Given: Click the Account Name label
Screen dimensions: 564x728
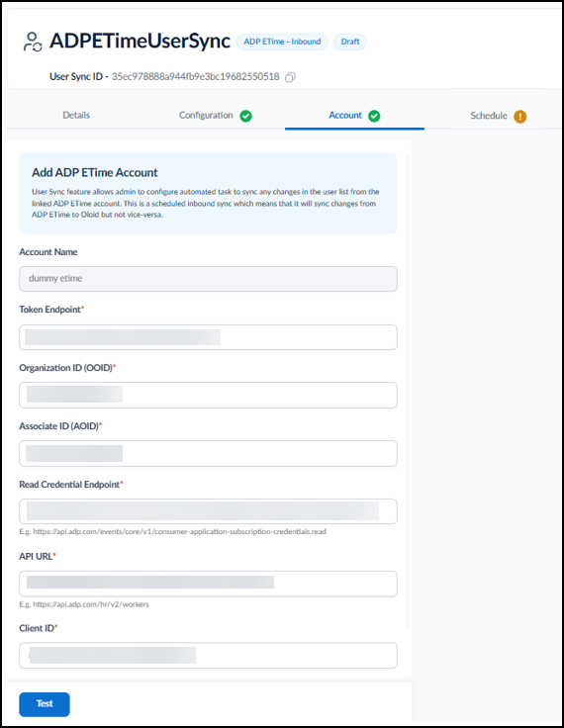Looking at the screenshot, I should click(x=48, y=252).
